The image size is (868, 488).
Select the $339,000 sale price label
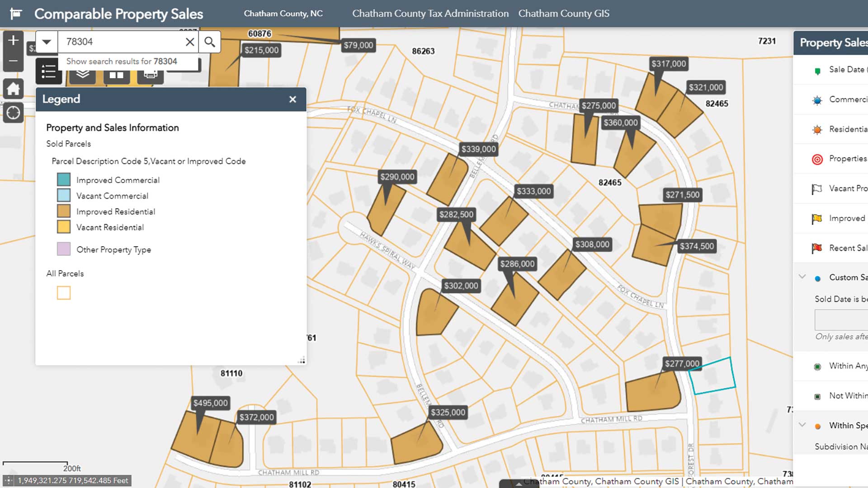[x=478, y=149]
